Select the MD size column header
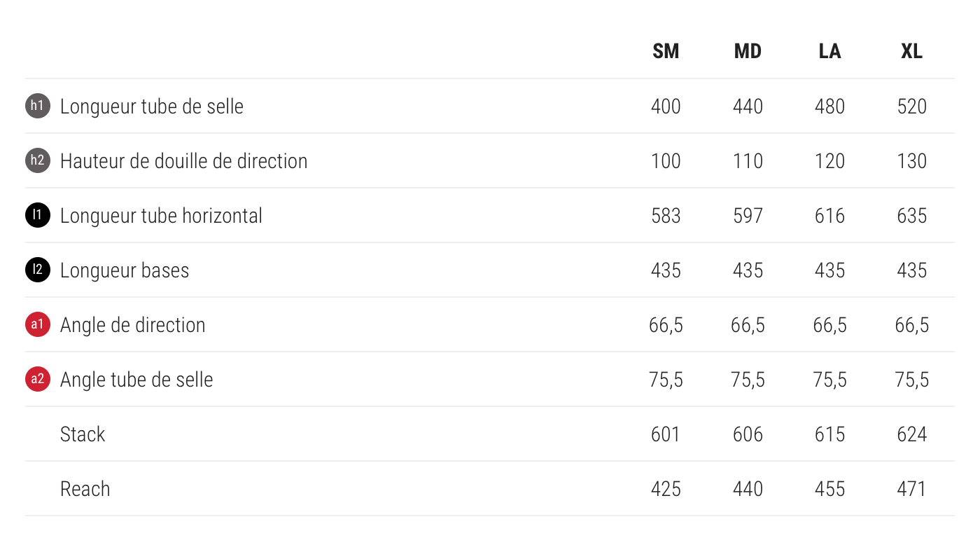This screenshot has height=538, width=980. (x=748, y=52)
